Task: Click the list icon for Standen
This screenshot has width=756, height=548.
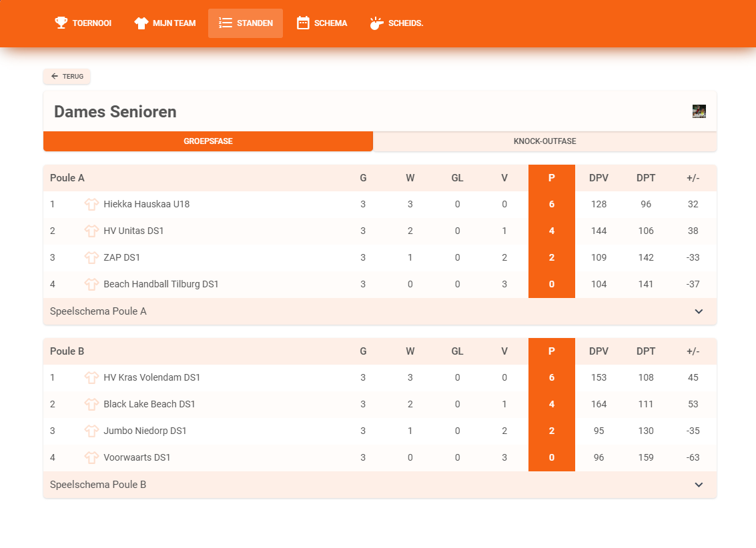Action: [x=225, y=23]
